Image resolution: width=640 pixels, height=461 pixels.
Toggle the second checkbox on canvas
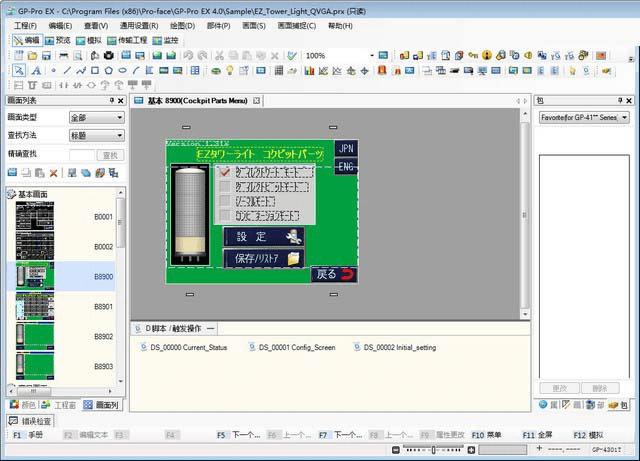pyautogui.click(x=225, y=187)
